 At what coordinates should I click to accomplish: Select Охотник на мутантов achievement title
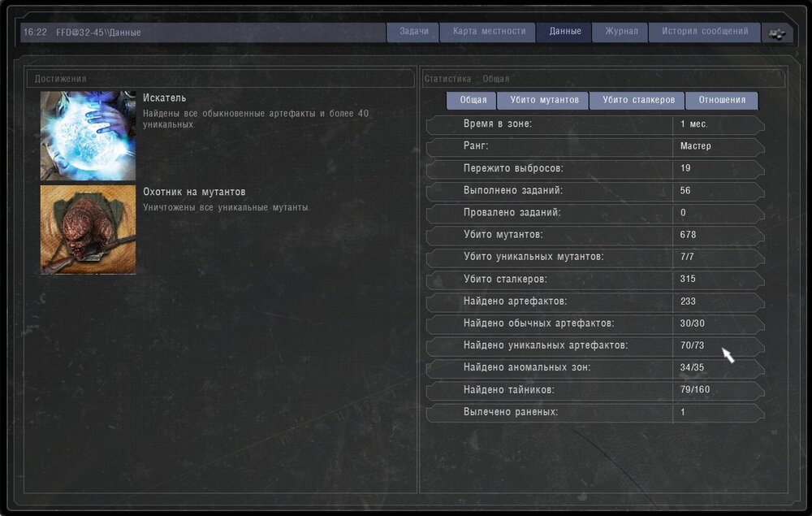(194, 192)
